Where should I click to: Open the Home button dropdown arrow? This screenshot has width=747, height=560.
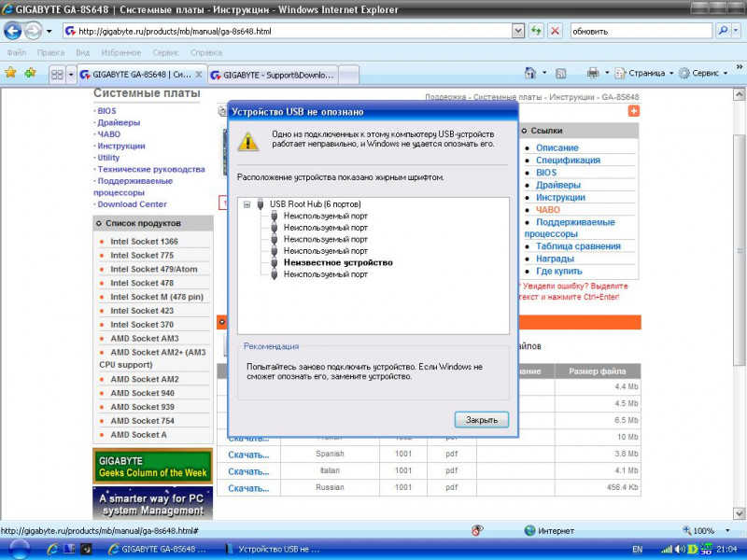tap(544, 73)
